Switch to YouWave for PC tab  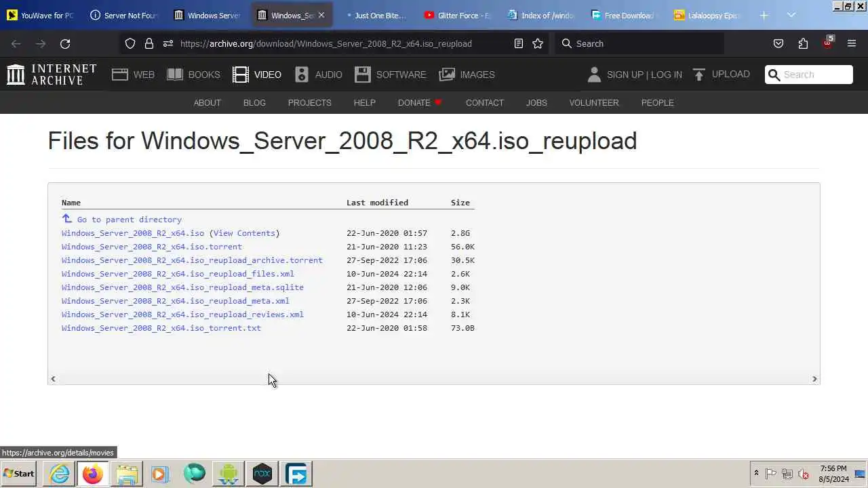[41, 15]
